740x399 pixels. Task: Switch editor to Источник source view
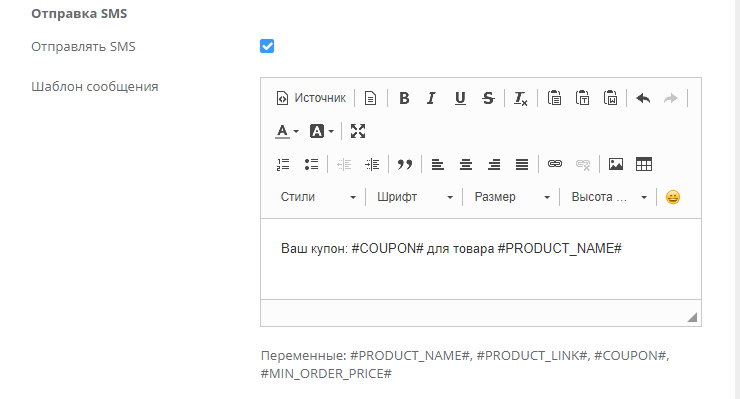click(311, 98)
